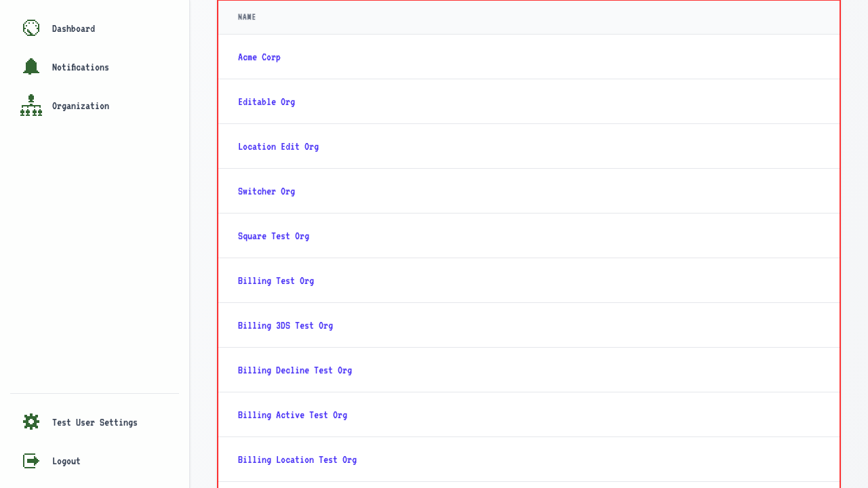Open the Acme Corp organization

pyautogui.click(x=259, y=57)
